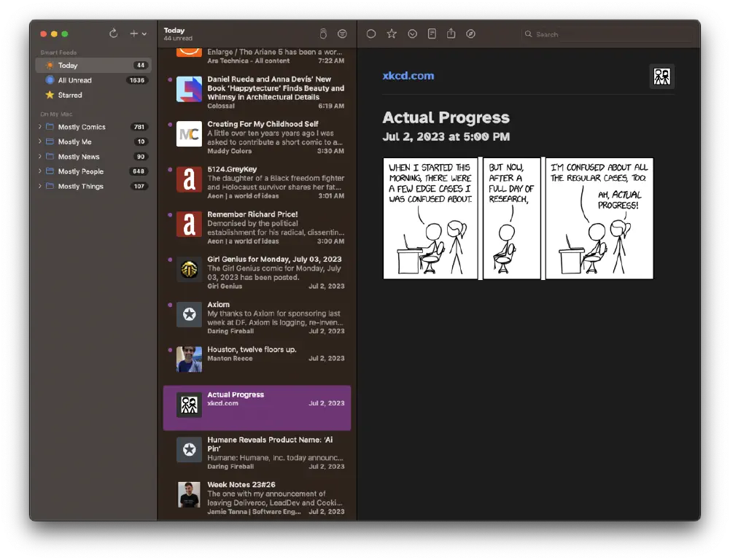Expand the Mostly Comics folder
This screenshot has height=560, width=730.
tap(39, 127)
